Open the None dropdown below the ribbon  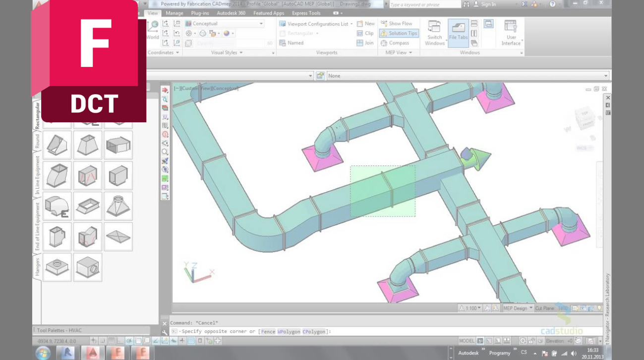(x=468, y=76)
